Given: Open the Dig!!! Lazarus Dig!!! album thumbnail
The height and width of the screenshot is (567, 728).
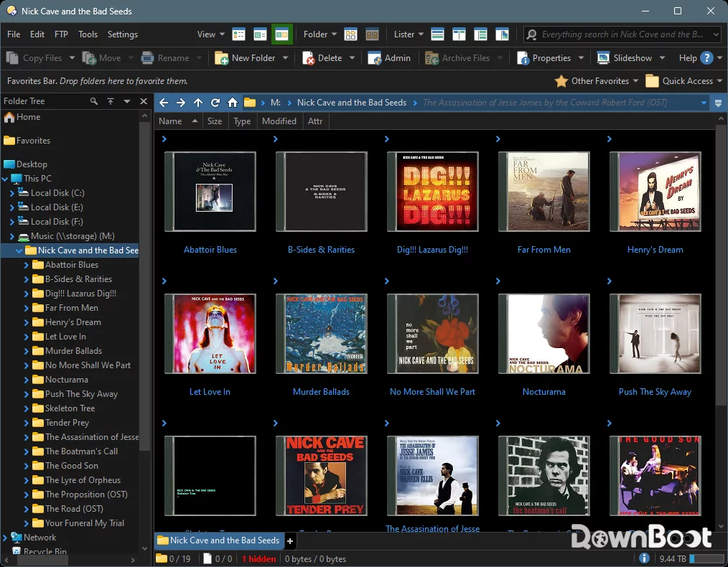Looking at the screenshot, I should point(432,192).
